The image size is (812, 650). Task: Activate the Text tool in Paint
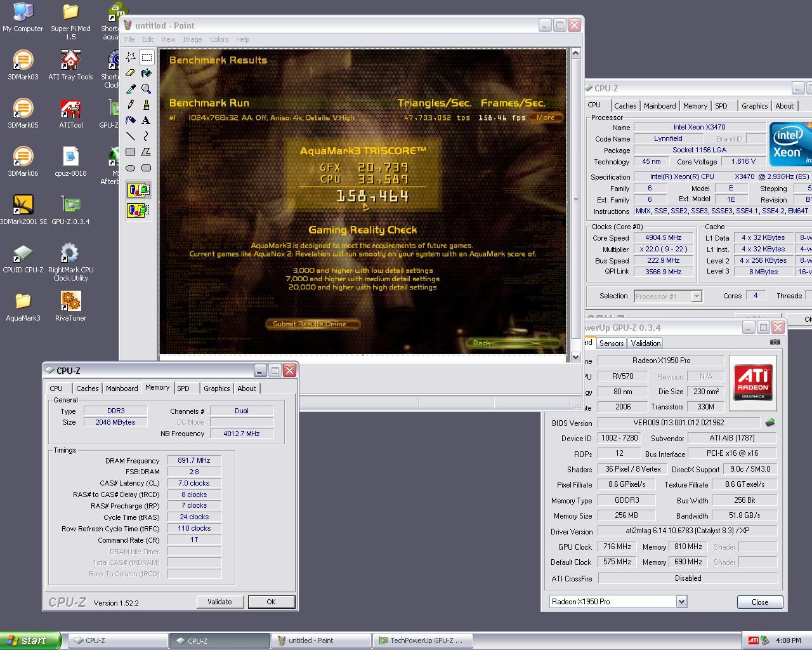147,121
